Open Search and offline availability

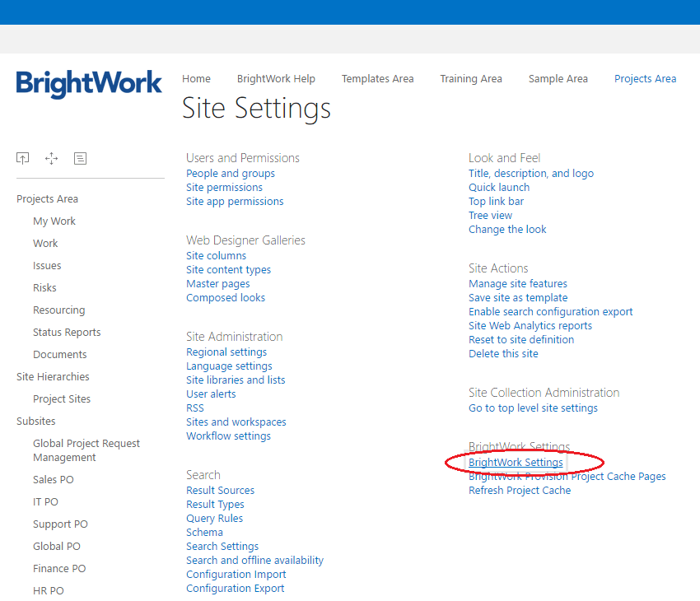coord(255,561)
